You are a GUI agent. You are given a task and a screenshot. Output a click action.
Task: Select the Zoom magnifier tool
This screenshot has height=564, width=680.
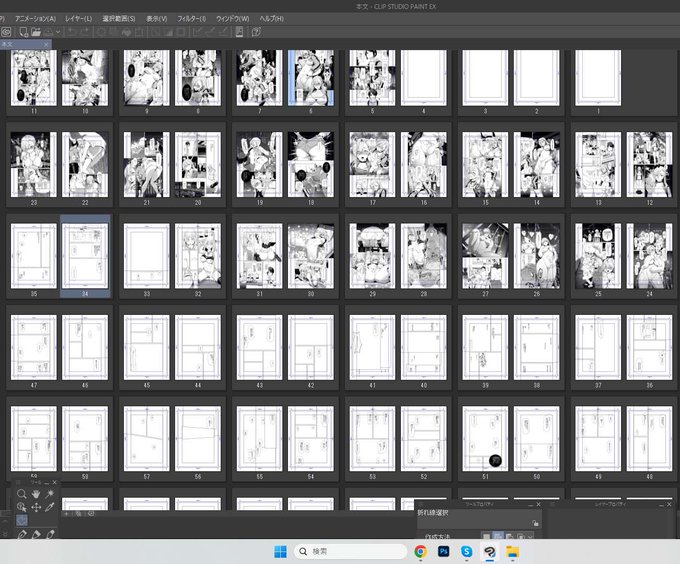[x=22, y=494]
